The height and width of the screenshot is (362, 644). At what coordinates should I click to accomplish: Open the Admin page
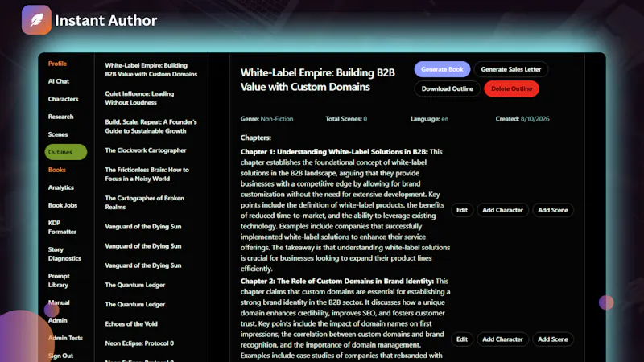[57, 320]
